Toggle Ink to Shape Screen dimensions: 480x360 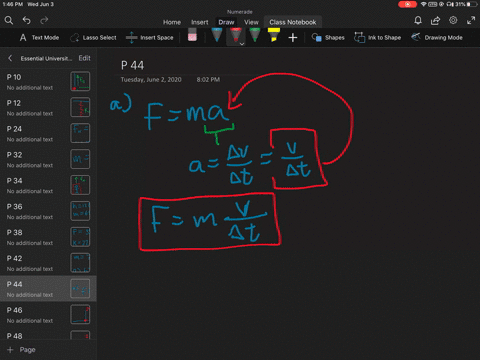click(x=377, y=38)
